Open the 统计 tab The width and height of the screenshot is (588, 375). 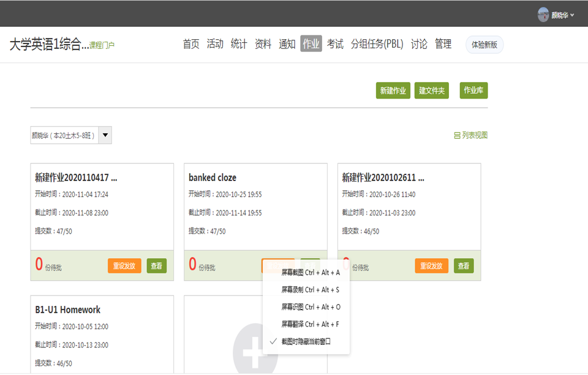coord(239,44)
